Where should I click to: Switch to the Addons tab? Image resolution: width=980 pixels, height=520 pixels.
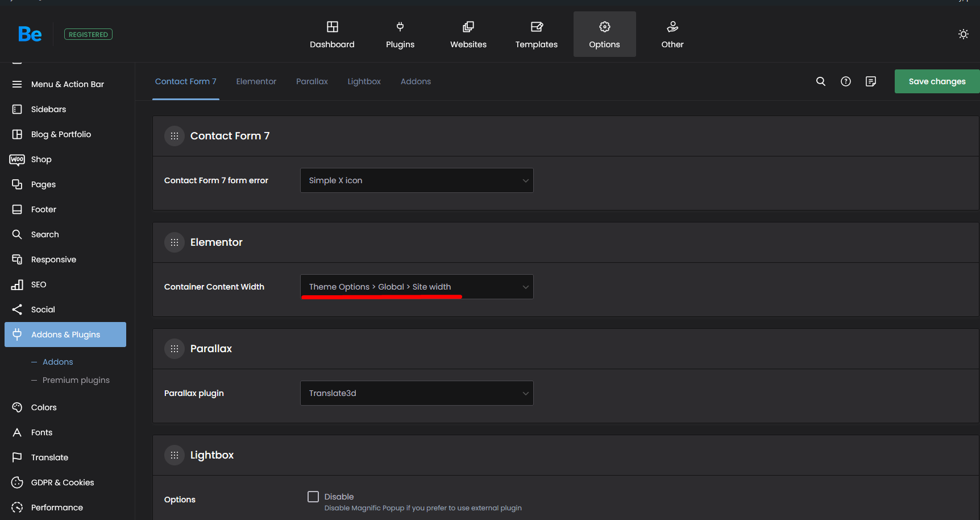(x=416, y=81)
